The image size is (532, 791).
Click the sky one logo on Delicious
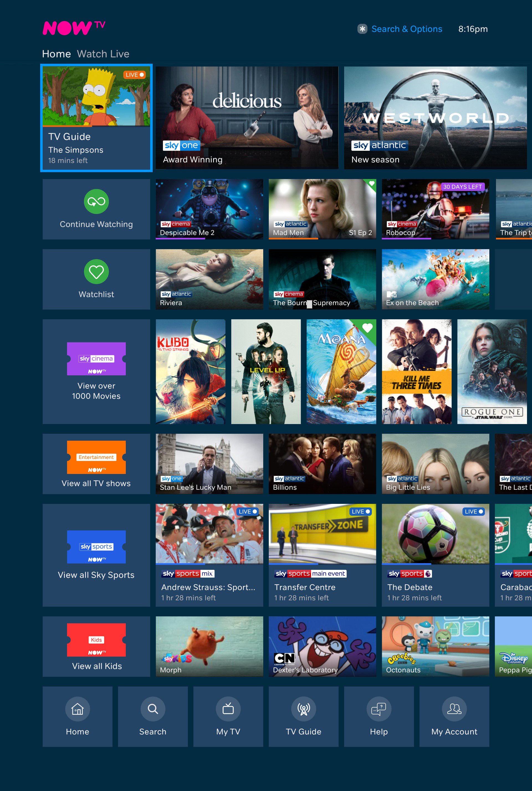click(x=181, y=145)
